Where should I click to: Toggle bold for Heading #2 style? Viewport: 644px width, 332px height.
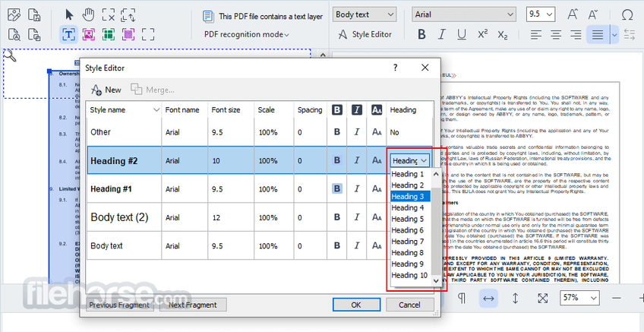coord(337,160)
